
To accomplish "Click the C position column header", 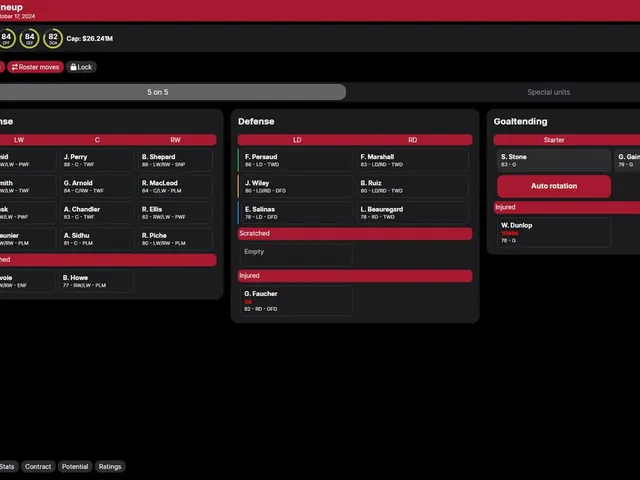I will [x=97, y=140].
